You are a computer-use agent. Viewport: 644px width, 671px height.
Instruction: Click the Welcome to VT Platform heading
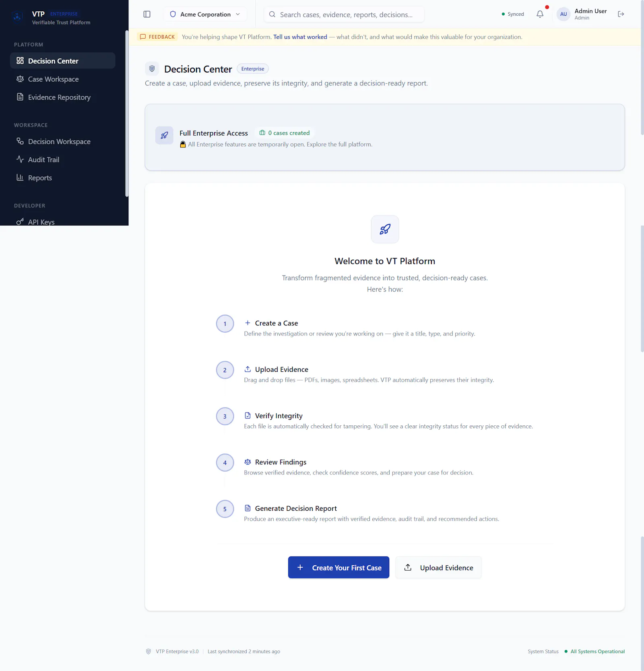[385, 261]
